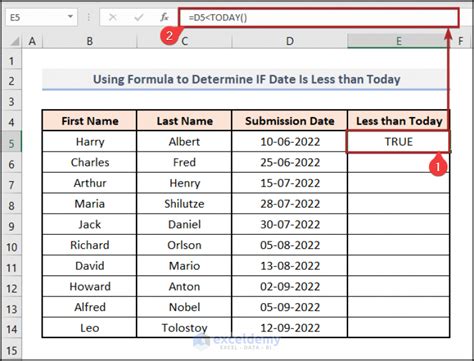Screen dimensions: 474x361
Task: Select the date cell 05-08-2022
Action: click(x=290, y=245)
